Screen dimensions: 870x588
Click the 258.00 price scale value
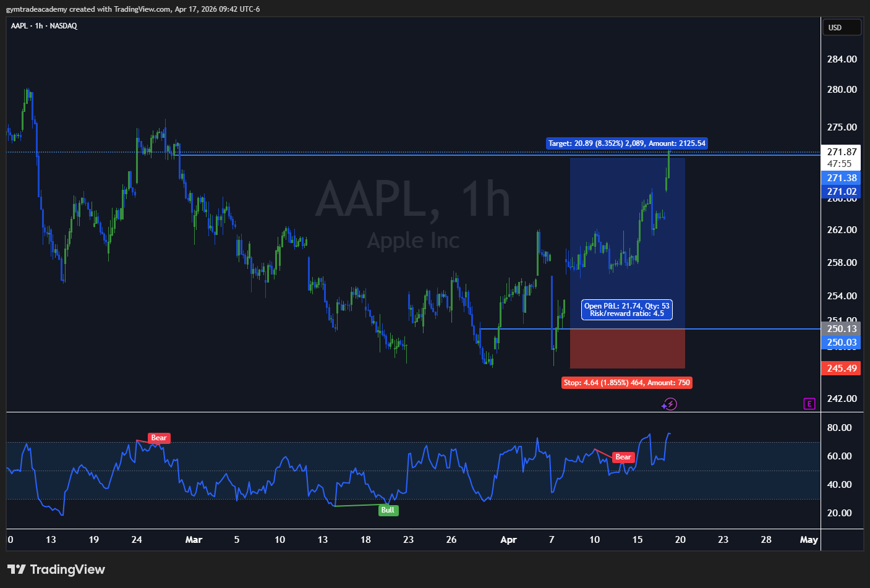(x=842, y=263)
